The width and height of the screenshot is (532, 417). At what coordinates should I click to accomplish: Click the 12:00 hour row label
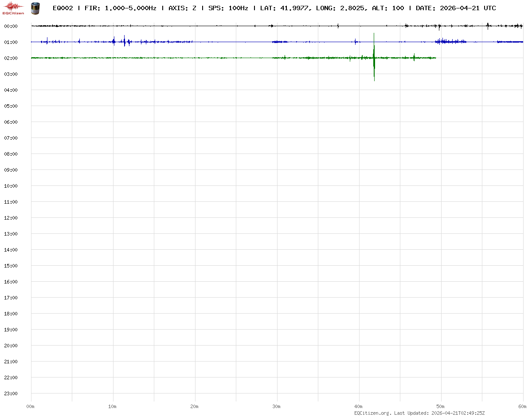[x=11, y=218]
